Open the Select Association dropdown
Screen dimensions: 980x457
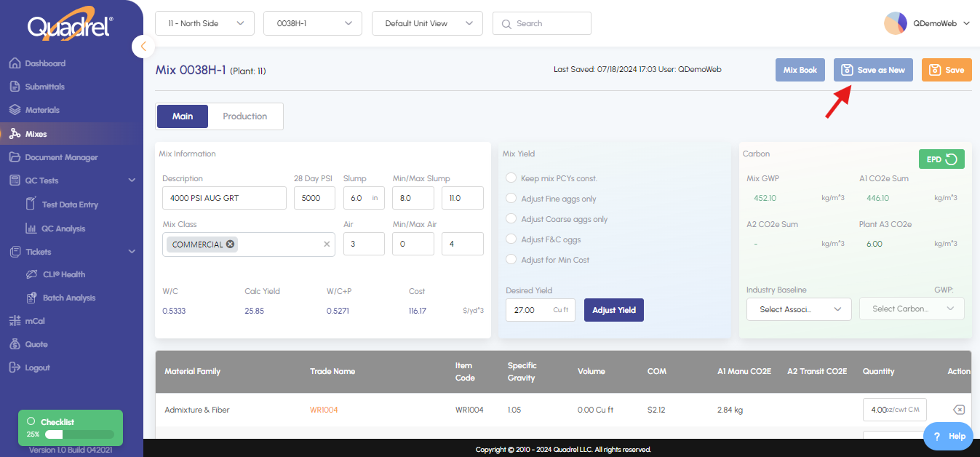(x=799, y=309)
